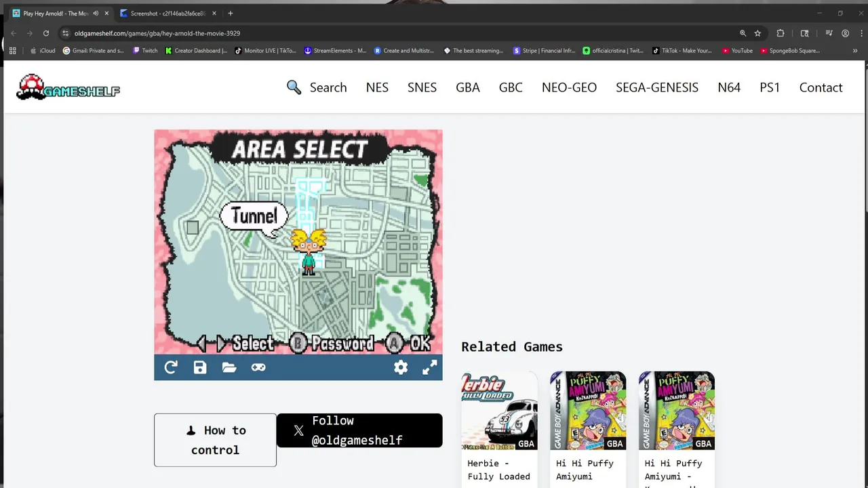Image resolution: width=868 pixels, height=488 pixels.
Task: Click Follow @oldgameshelf button
Action: pos(359,430)
